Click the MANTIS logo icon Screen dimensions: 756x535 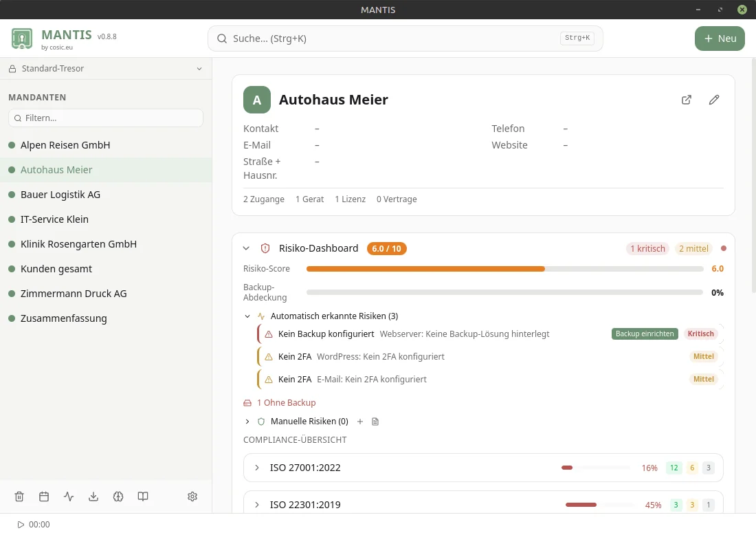coord(22,39)
